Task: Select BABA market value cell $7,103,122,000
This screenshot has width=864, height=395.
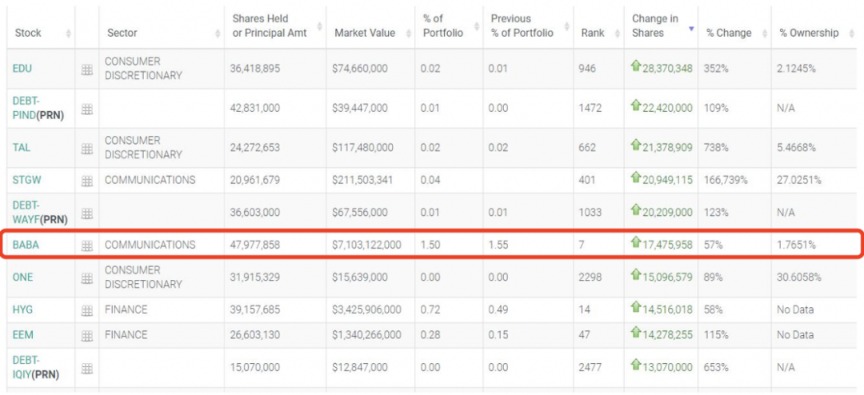Action: pyautogui.click(x=366, y=245)
